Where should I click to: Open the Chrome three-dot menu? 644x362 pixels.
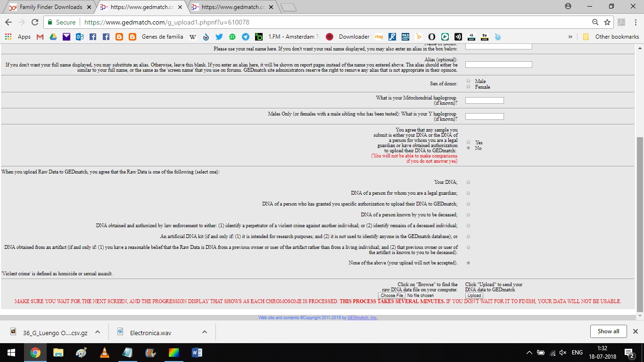[635, 22]
